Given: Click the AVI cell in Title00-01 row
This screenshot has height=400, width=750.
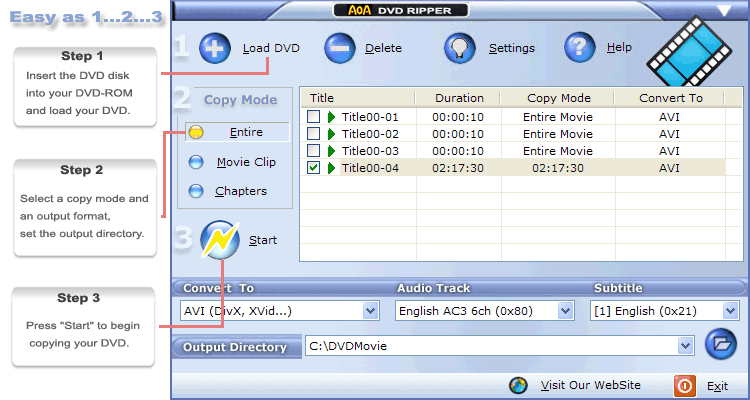Looking at the screenshot, I should [669, 117].
